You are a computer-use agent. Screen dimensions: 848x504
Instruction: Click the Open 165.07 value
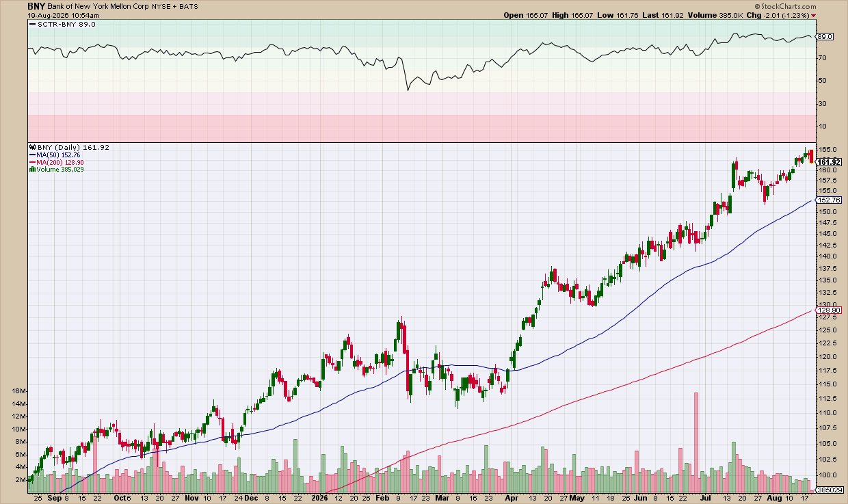pos(527,14)
